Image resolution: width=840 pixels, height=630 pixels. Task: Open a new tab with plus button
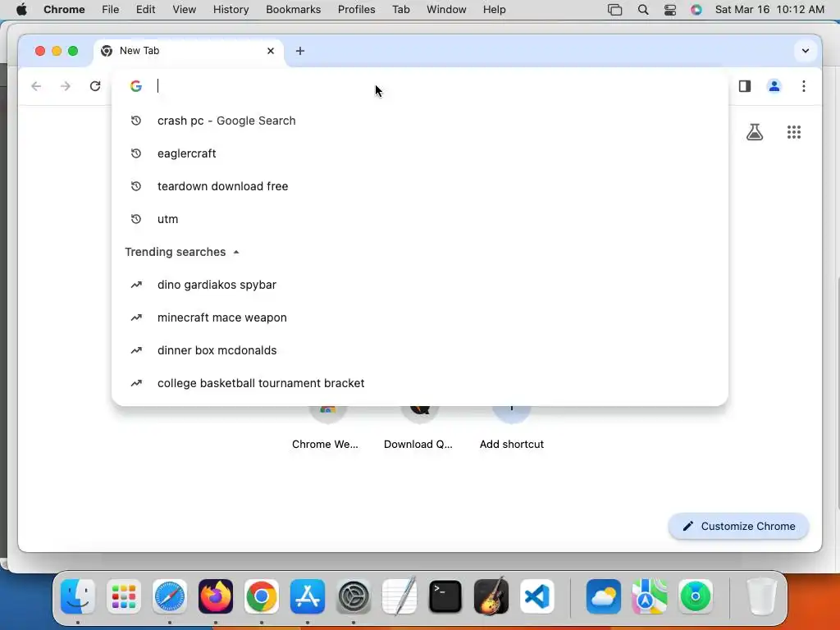[x=300, y=51]
